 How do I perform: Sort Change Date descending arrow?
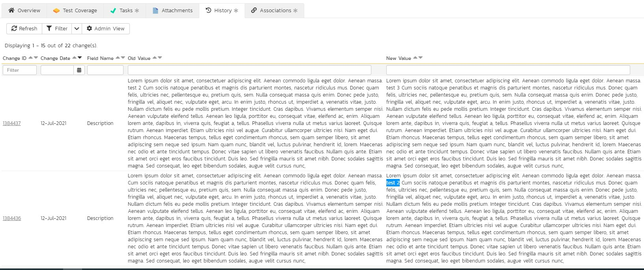click(x=80, y=58)
